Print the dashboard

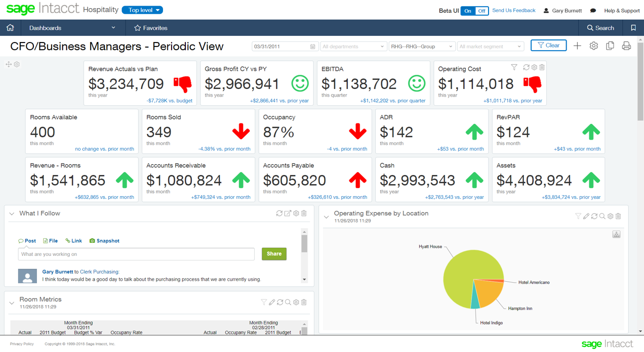coord(626,46)
